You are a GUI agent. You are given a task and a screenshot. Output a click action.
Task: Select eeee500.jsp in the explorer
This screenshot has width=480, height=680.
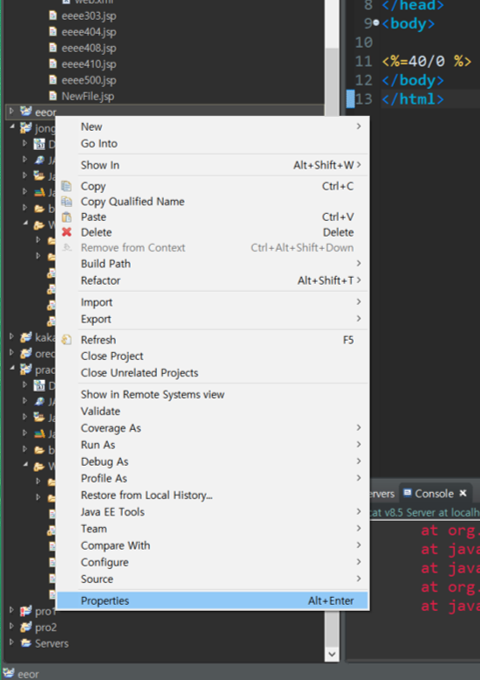89,80
